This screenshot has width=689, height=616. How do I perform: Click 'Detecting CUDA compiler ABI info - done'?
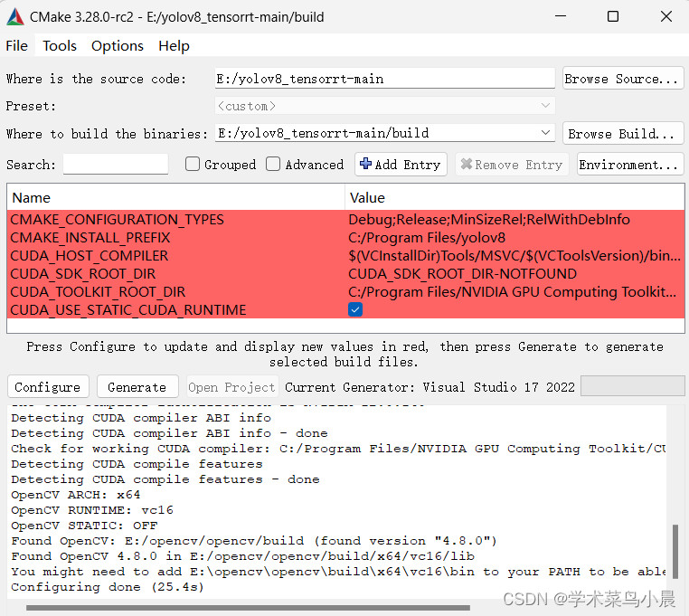169,433
